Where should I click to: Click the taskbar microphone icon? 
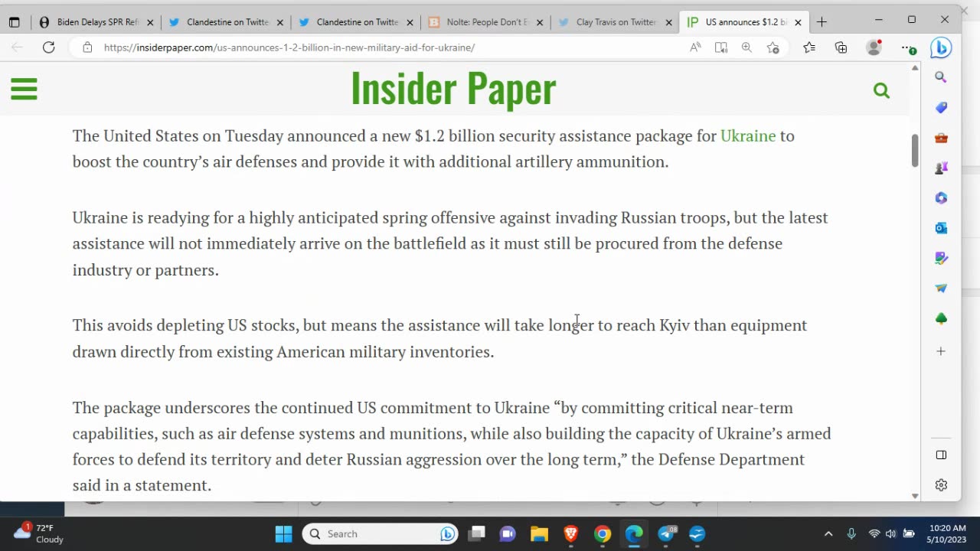(851, 533)
